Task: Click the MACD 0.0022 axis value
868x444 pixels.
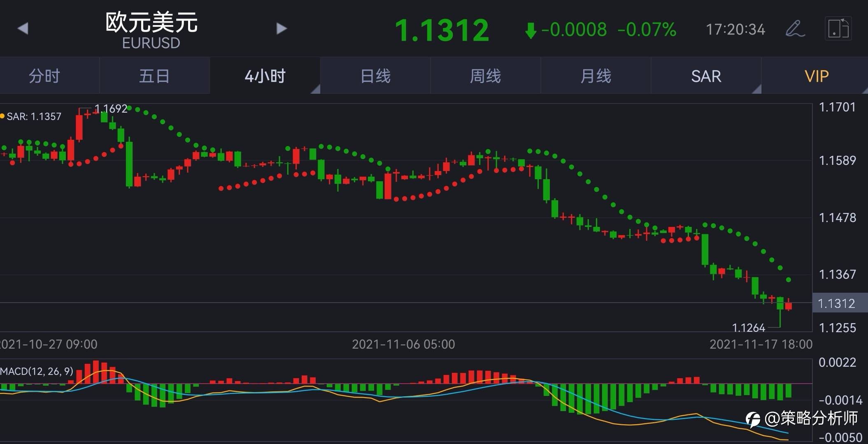Action: point(837,362)
